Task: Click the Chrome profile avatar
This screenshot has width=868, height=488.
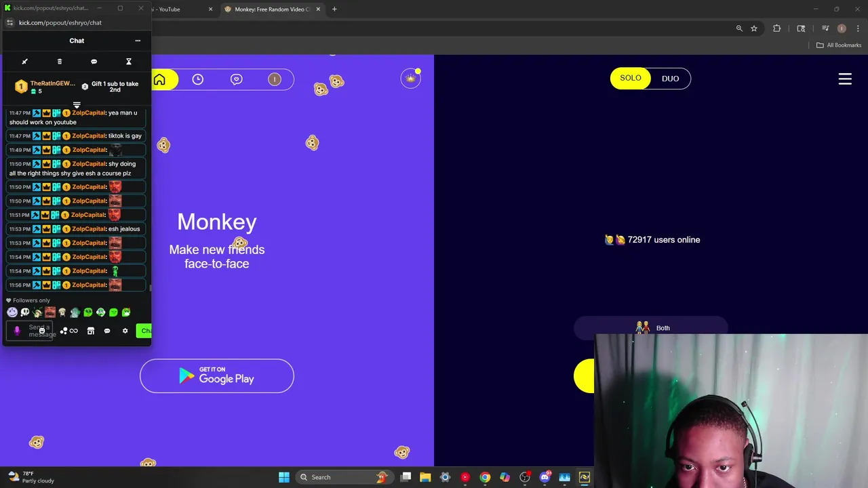Action: (x=842, y=28)
